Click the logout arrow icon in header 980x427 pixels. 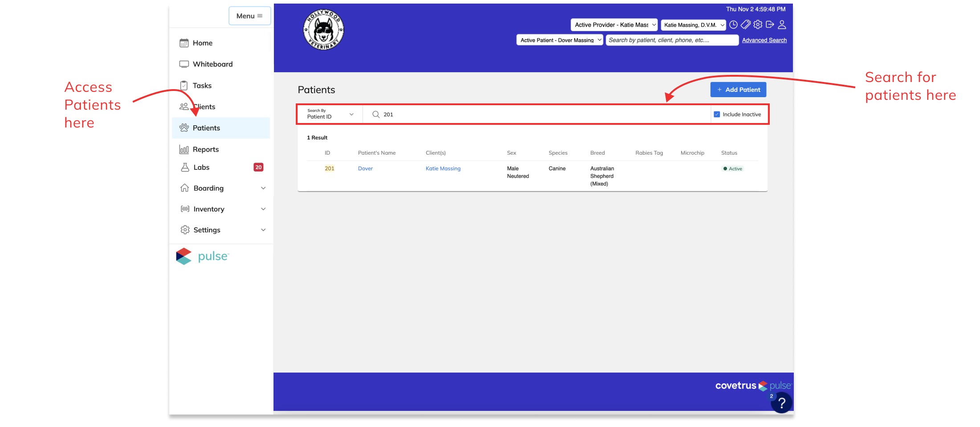(x=770, y=25)
